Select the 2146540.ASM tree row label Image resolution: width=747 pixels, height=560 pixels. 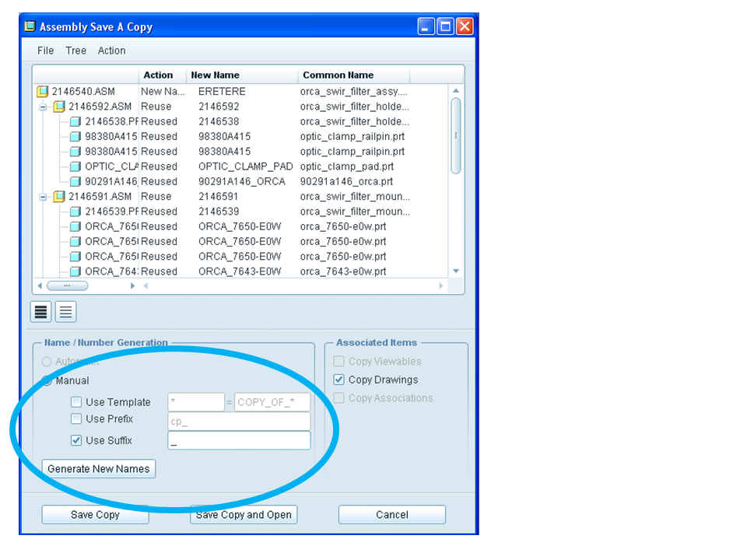83,92
